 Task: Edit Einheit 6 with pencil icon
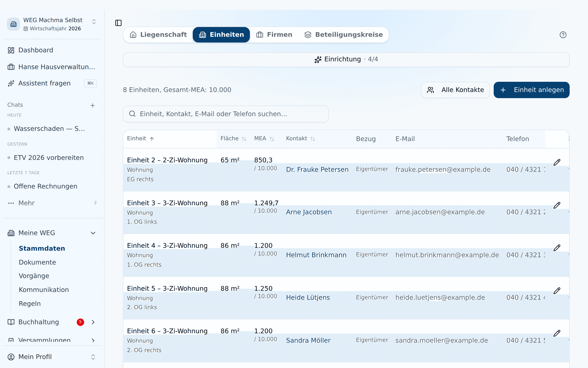pos(557,333)
